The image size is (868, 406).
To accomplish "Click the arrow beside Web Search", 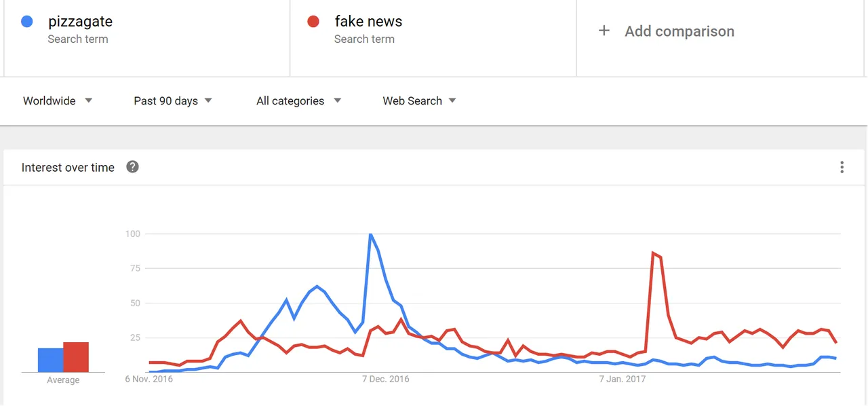I will point(452,100).
